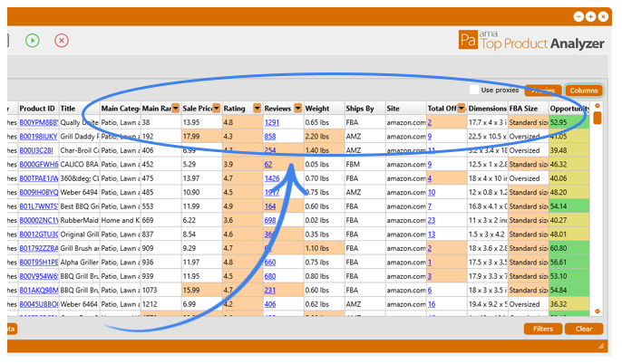Select the 60.80 opportunity cell
This screenshot has width=622, height=364.
[569, 248]
